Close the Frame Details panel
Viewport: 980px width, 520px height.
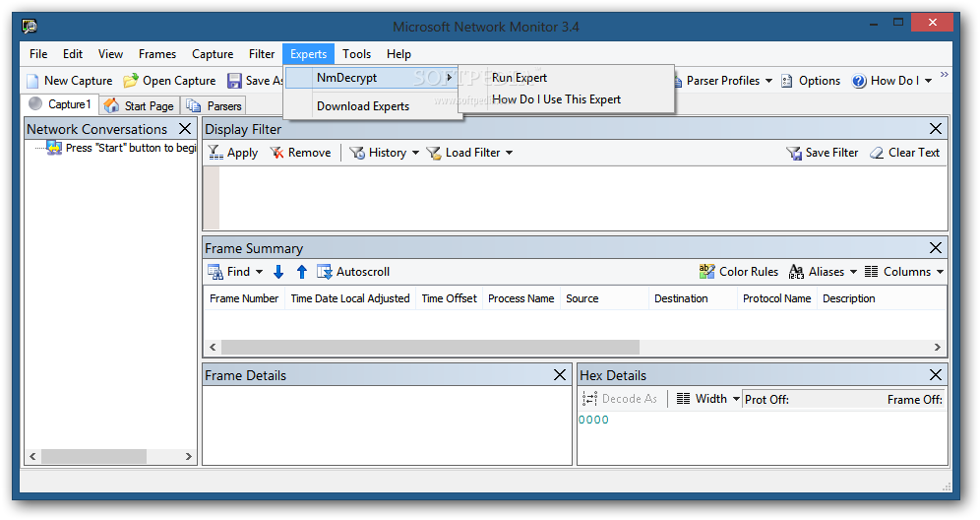[x=560, y=375]
